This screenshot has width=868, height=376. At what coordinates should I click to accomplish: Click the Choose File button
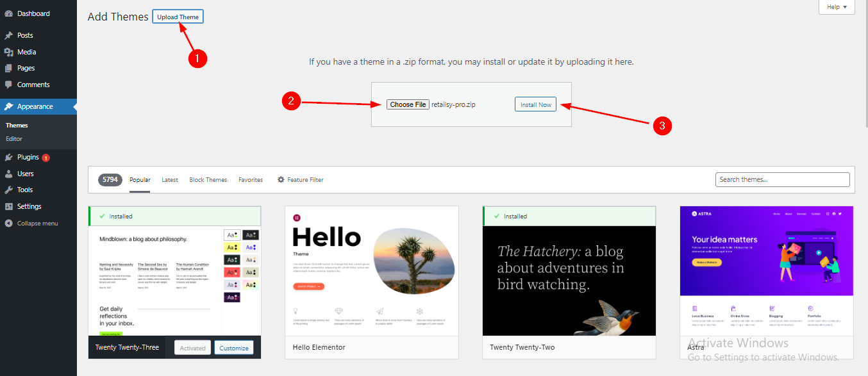click(x=408, y=104)
